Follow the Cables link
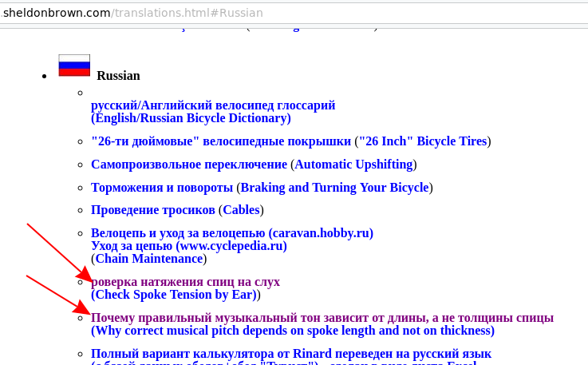This screenshot has height=365, width=588. click(x=241, y=210)
